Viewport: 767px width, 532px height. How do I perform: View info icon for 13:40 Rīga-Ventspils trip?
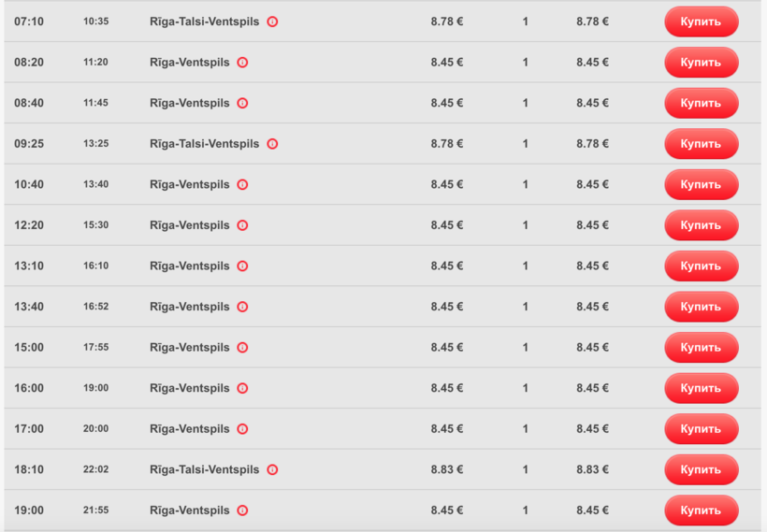tap(242, 307)
